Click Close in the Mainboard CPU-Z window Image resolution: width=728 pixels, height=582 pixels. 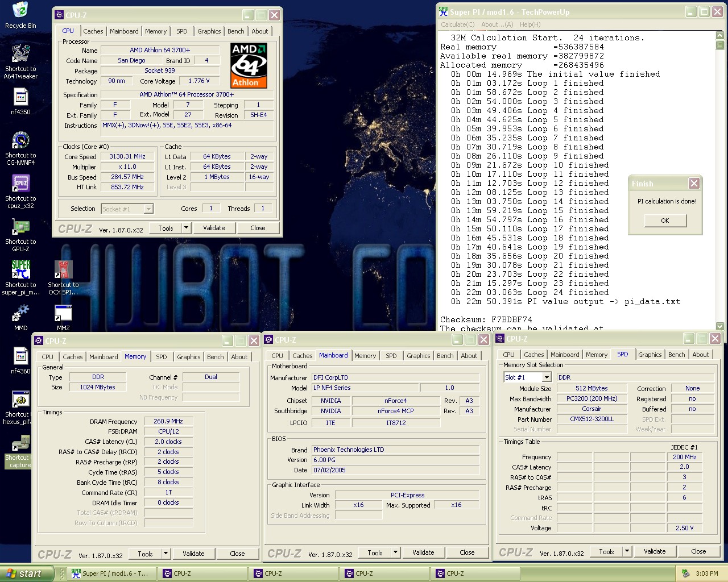coord(467,552)
